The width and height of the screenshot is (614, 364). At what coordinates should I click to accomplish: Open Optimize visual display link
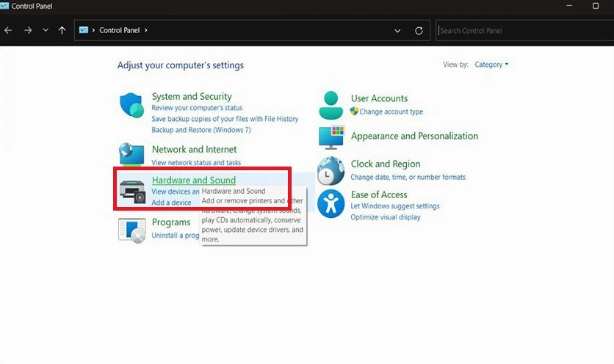386,217
